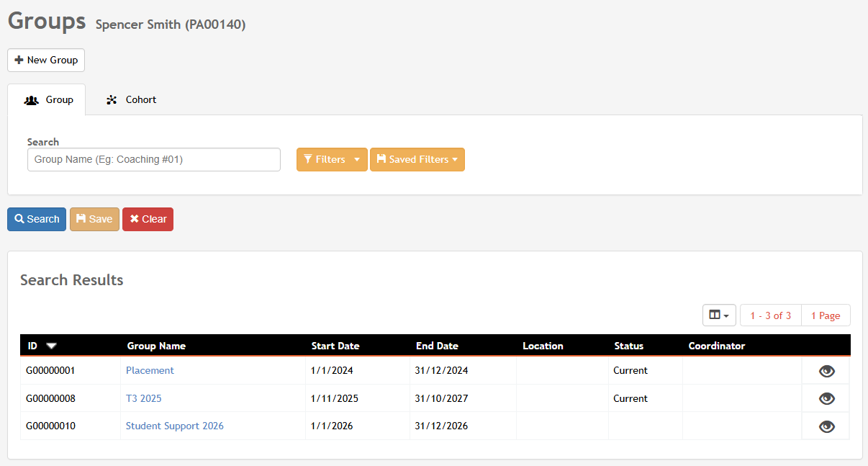Select the G00000001 ID cell

50,371
